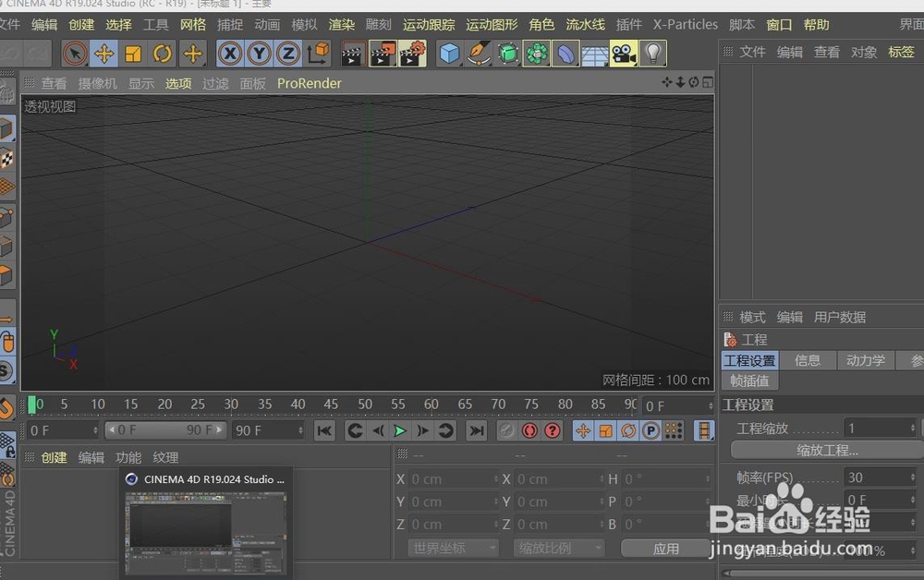Toggle Autokeying red button
This screenshot has height=580, width=924.
tap(529, 431)
